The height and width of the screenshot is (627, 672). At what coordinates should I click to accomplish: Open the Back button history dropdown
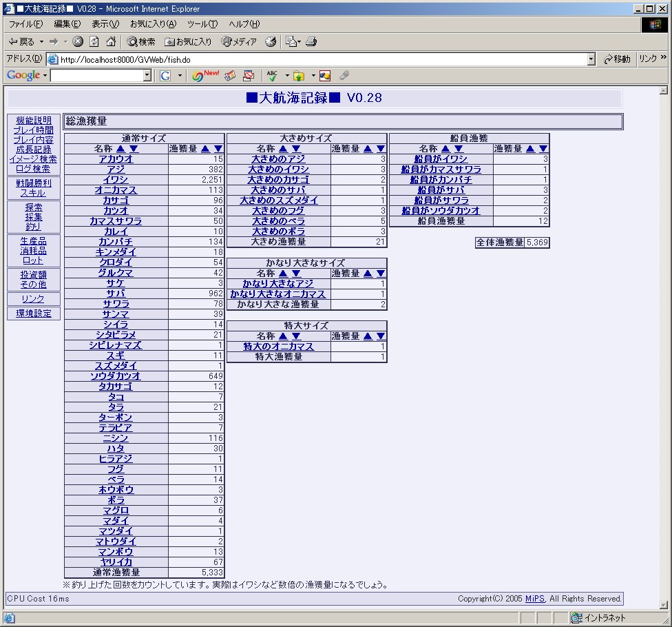[x=41, y=41]
